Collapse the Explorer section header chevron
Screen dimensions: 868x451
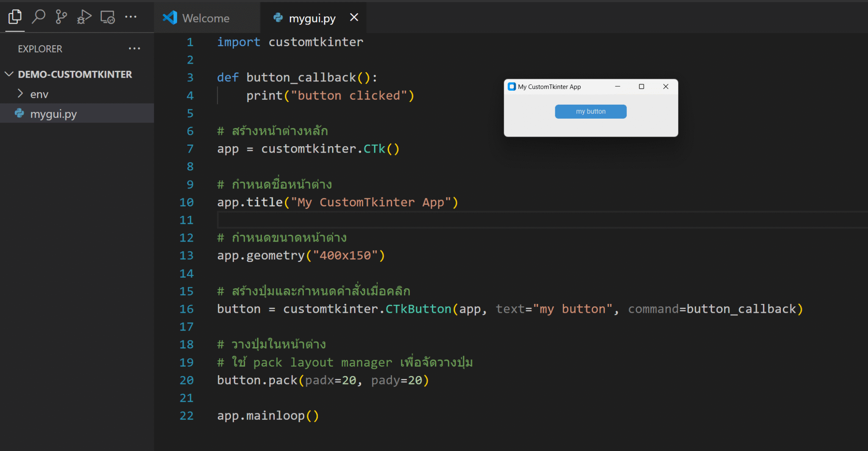pos(9,74)
